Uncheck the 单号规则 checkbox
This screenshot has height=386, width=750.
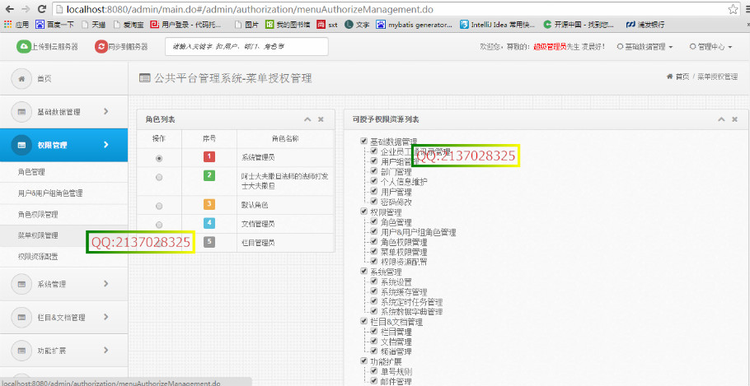pos(374,371)
